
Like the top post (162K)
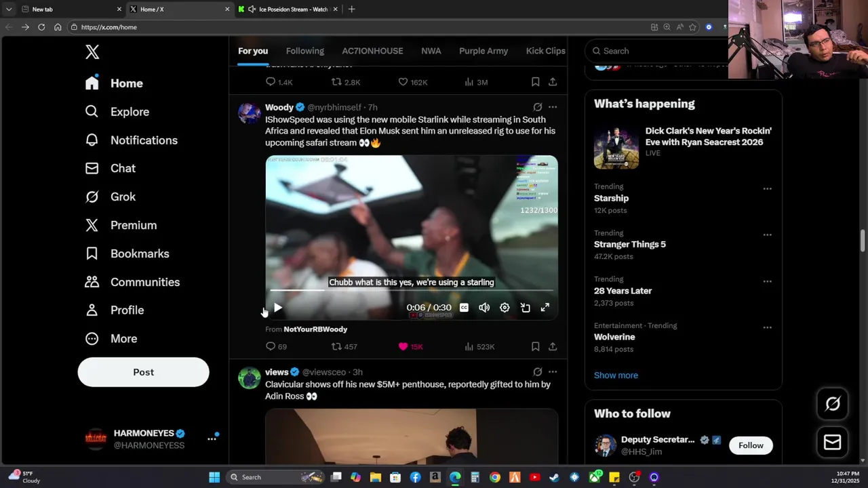click(x=412, y=82)
